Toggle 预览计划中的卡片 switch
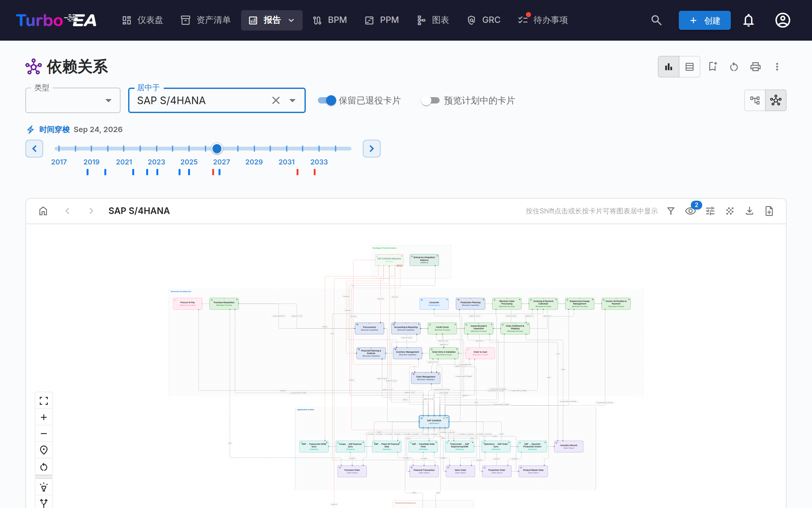 [x=430, y=100]
